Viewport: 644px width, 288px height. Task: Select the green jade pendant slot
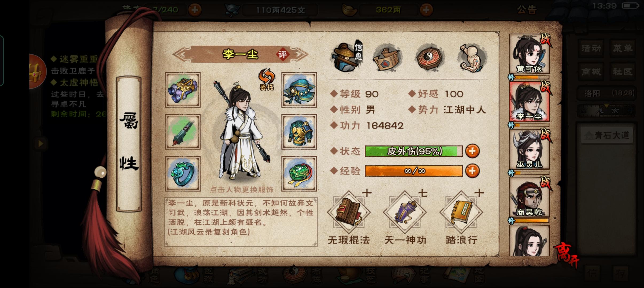[x=299, y=174]
